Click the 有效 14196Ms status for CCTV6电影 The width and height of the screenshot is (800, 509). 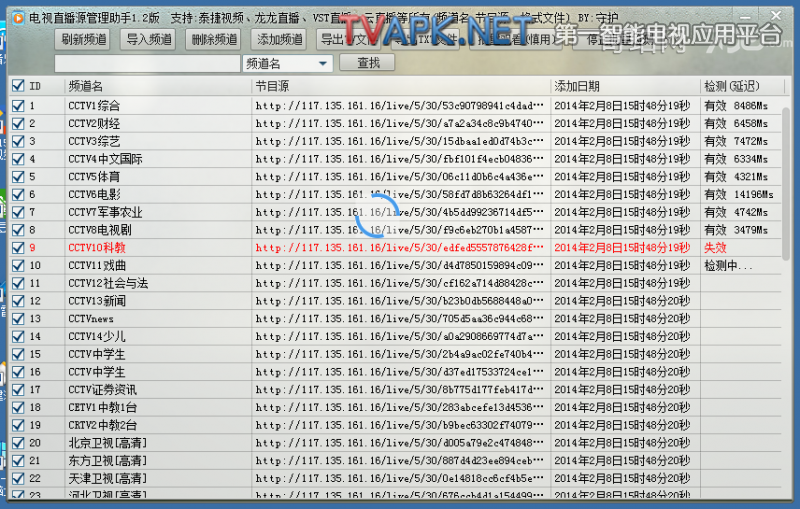[x=738, y=194]
